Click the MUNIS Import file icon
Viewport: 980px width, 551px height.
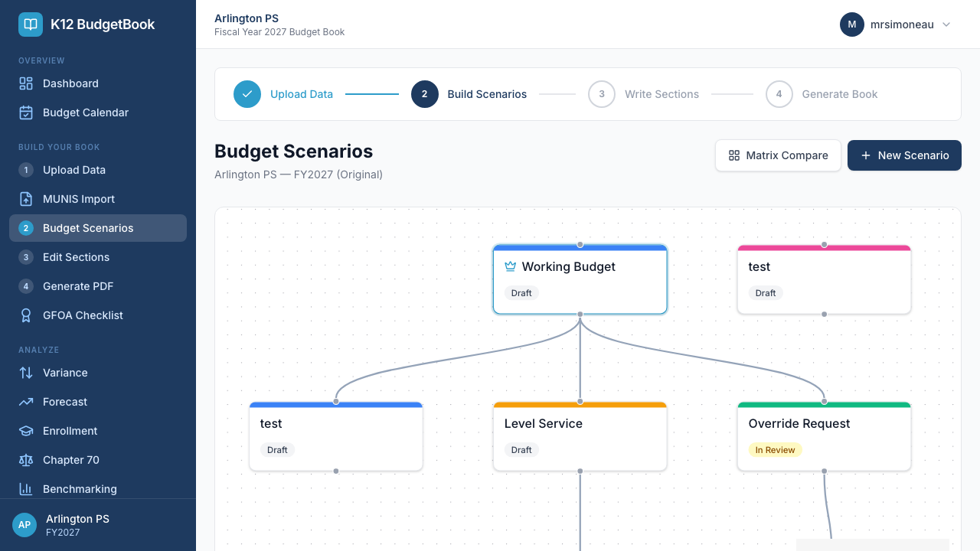(26, 199)
